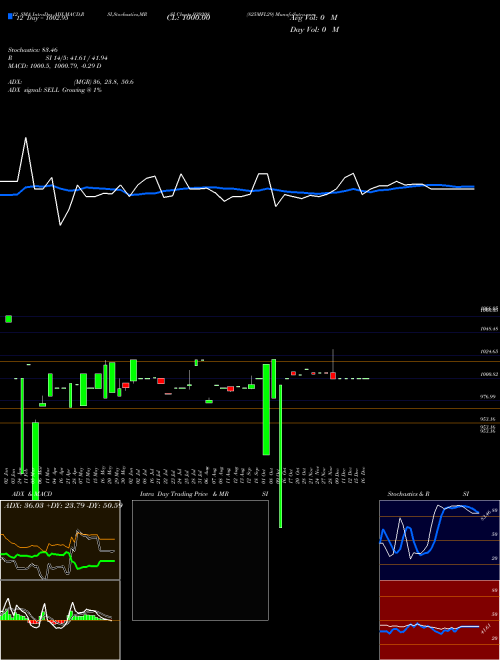Open the MACD histogram chart panel
Image resolution: width=500 pixels, height=660 pixels.
60,620
